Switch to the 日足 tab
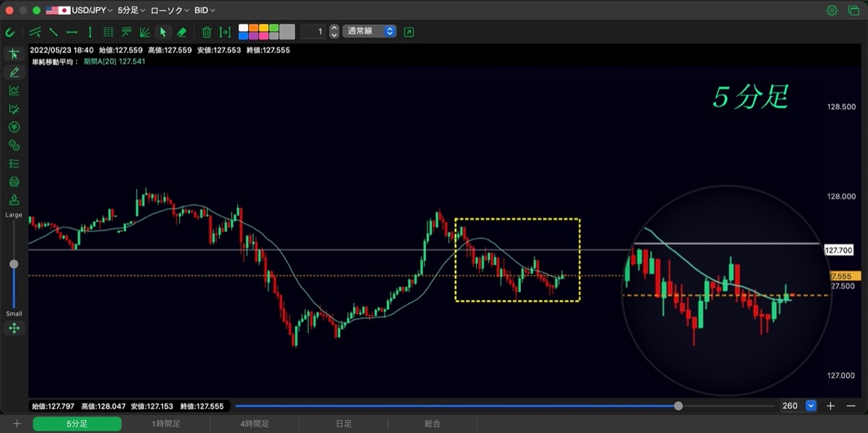Viewport: 868px width, 433px height. click(x=344, y=424)
